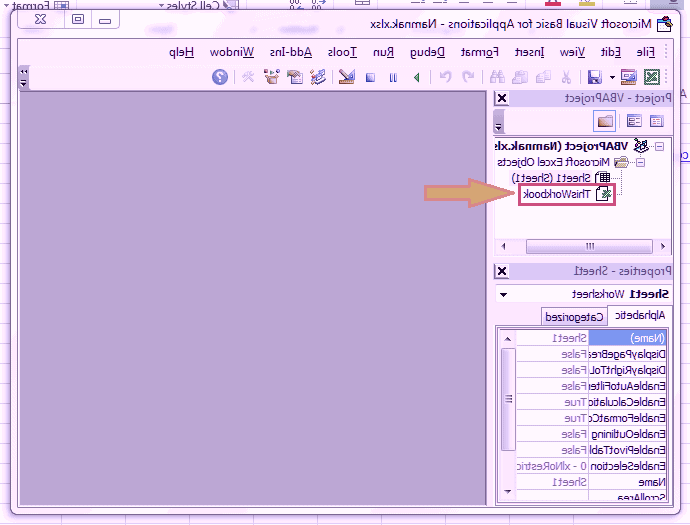690x525 pixels.
Task: Click the blue Help question mark icon
Action: pyautogui.click(x=219, y=77)
